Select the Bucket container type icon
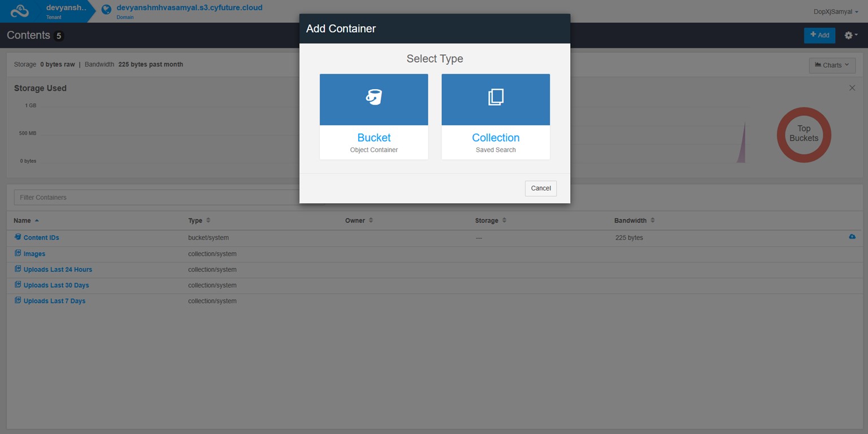Viewport: 868px width, 434px height. (x=374, y=98)
